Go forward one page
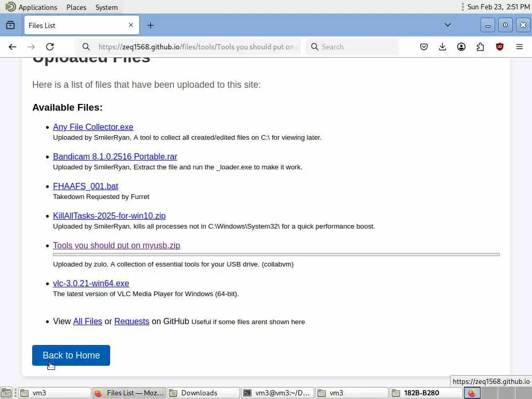Screen dimensions: 532x399 pyautogui.click(x=31, y=47)
